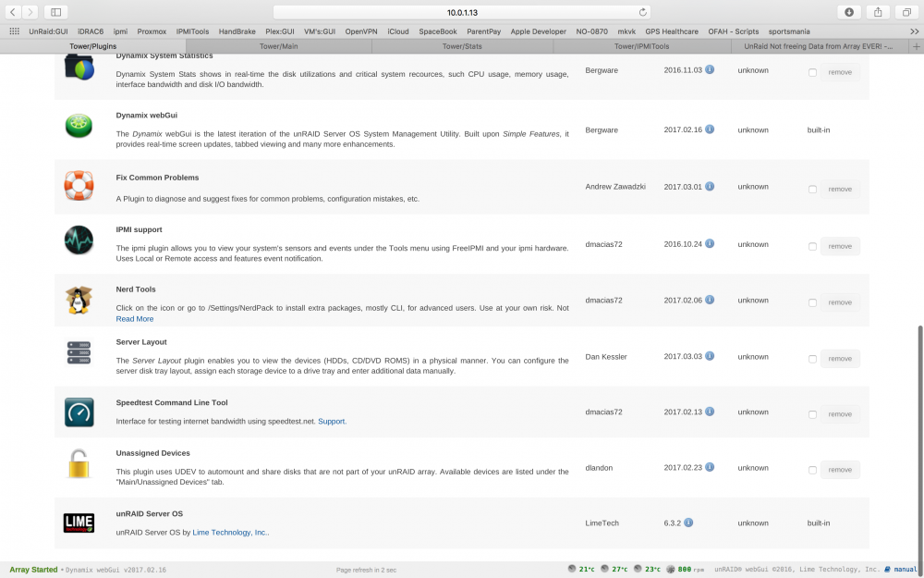The image size is (924, 578).
Task: Open the Proxmox bookmark
Action: (152, 31)
